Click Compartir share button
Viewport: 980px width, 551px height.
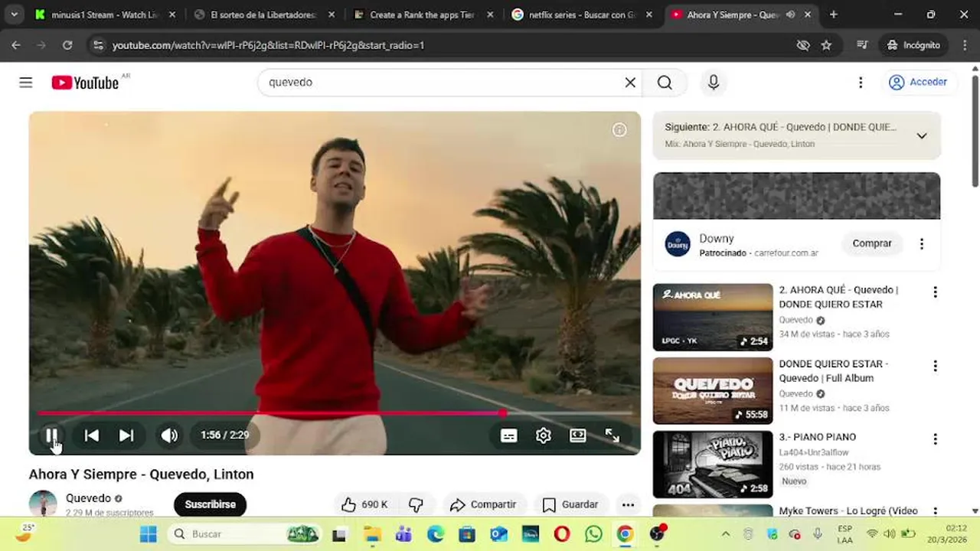pos(483,504)
